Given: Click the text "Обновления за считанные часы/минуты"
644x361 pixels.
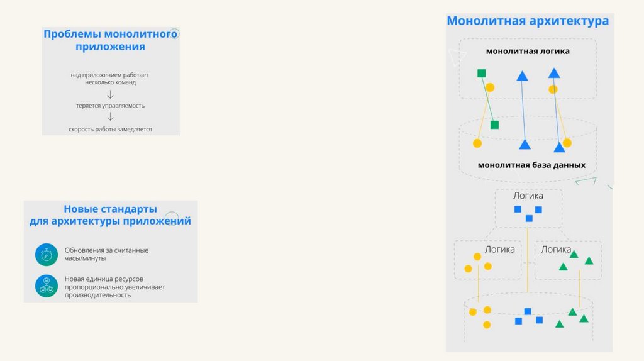Looking at the screenshot, I should click(107, 254).
